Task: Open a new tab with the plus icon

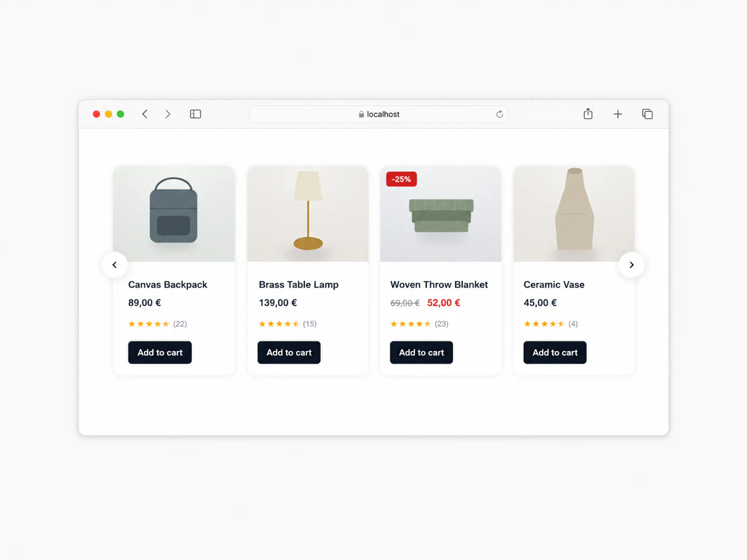Action: 618,114
